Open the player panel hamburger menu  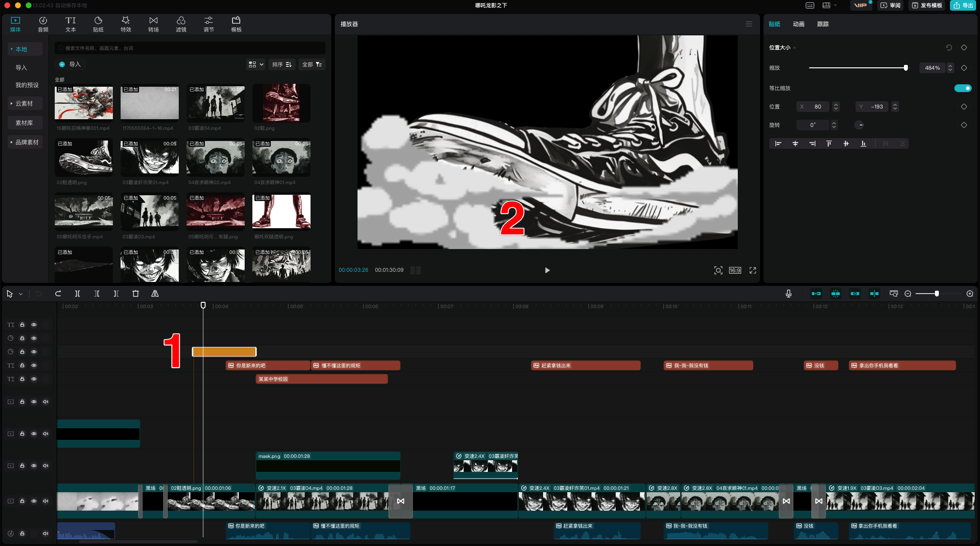749,24
